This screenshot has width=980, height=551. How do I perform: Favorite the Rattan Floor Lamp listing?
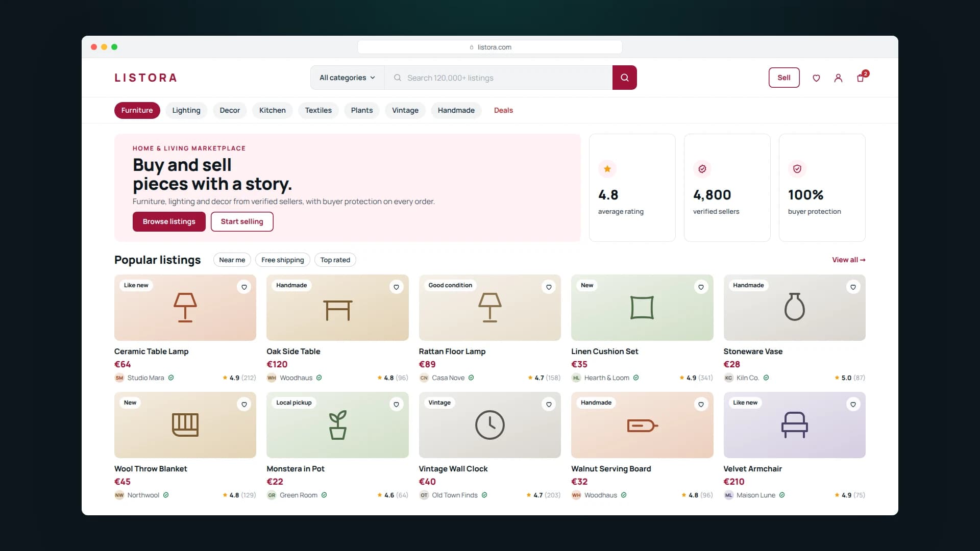point(549,287)
